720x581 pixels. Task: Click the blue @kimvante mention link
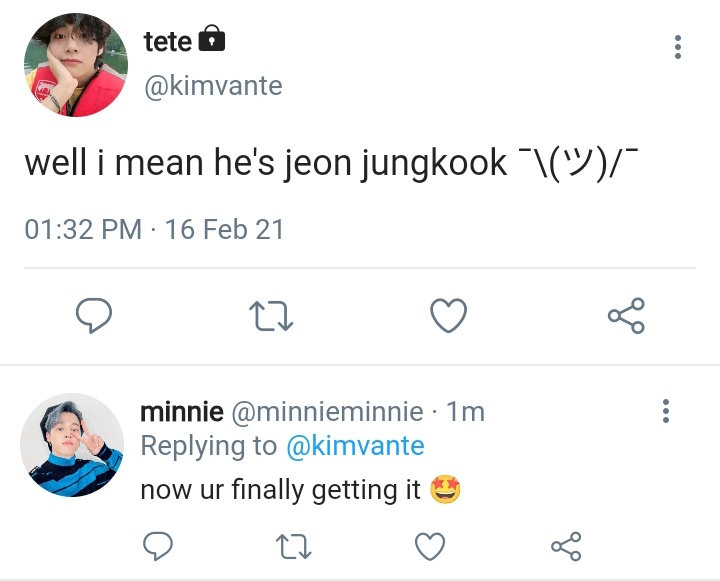pos(355,446)
